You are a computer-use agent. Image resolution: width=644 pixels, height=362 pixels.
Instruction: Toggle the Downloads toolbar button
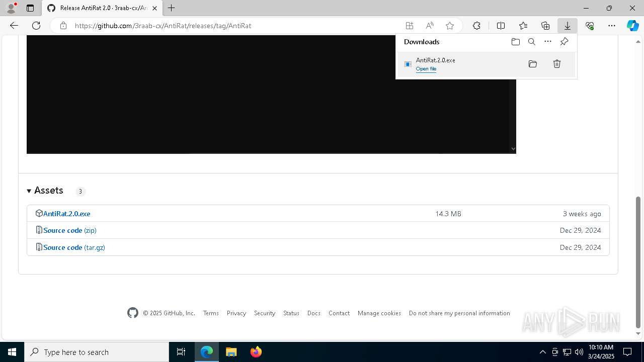click(x=568, y=26)
